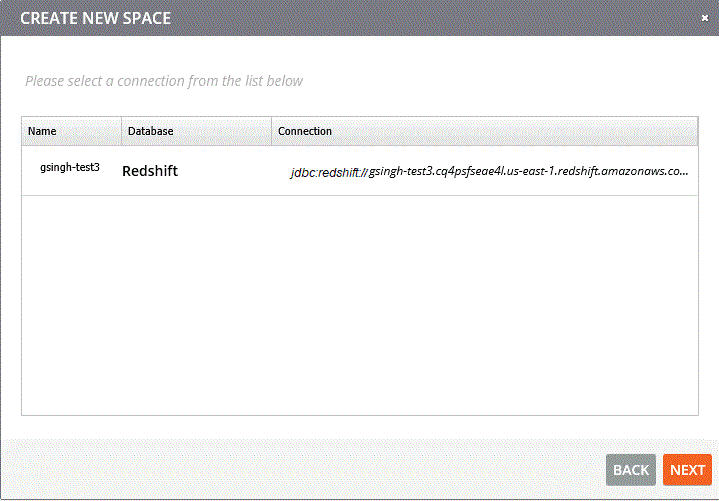Click the empty area below the connection row

tap(360, 300)
